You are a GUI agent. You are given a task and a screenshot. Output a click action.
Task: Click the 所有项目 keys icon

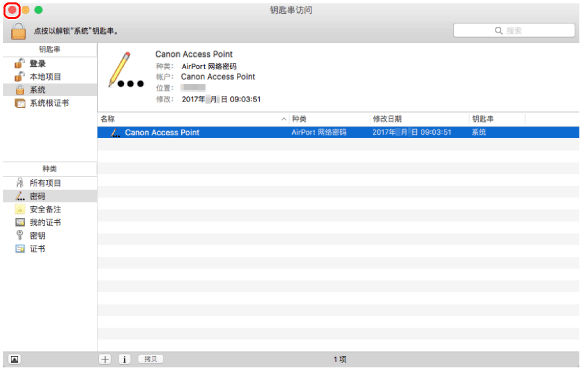[x=20, y=183]
